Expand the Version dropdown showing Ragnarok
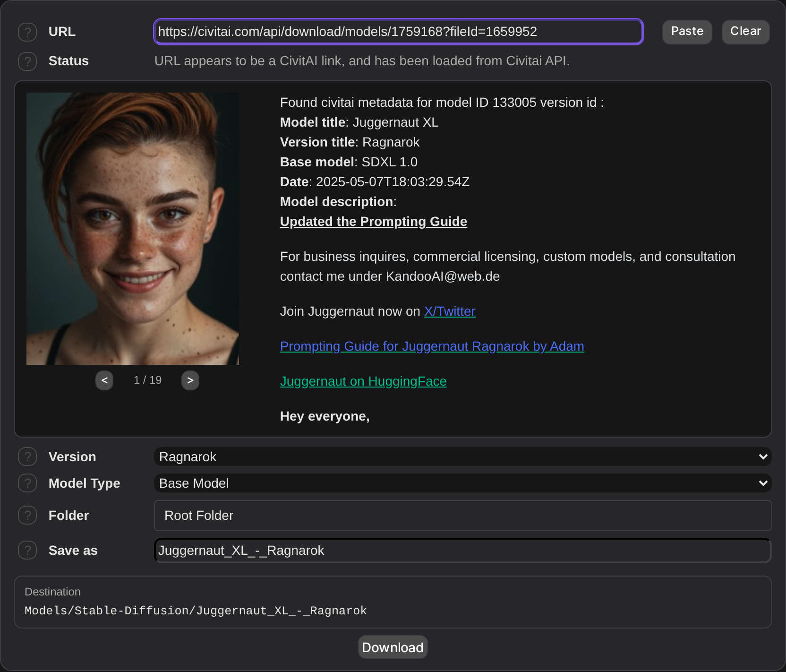 (x=463, y=457)
